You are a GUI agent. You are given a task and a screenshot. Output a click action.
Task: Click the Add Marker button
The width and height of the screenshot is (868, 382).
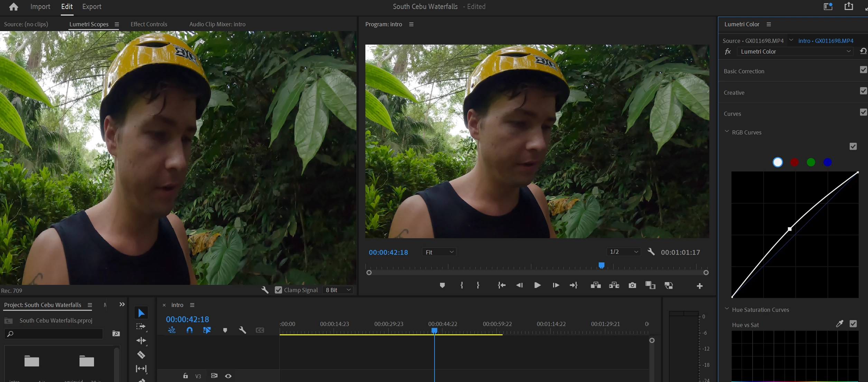click(x=442, y=285)
